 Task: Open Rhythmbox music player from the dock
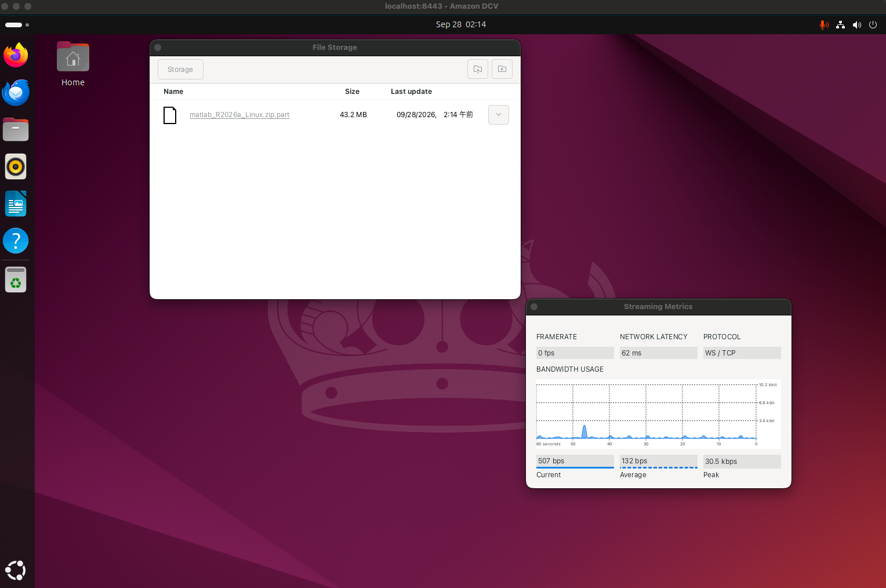coord(16,167)
